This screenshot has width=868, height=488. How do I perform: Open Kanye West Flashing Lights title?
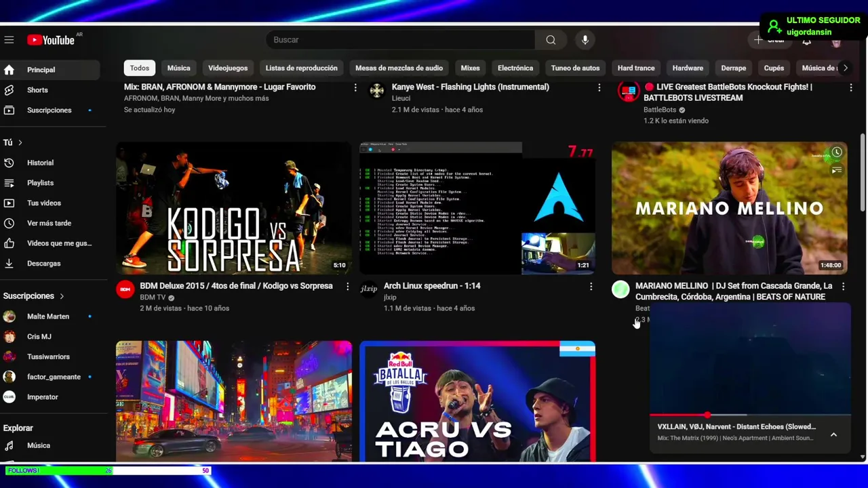[x=471, y=87]
